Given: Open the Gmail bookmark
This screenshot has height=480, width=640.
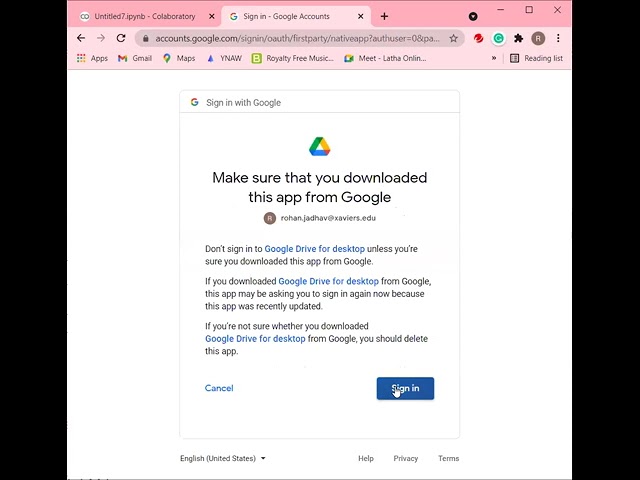Looking at the screenshot, I should tap(135, 58).
